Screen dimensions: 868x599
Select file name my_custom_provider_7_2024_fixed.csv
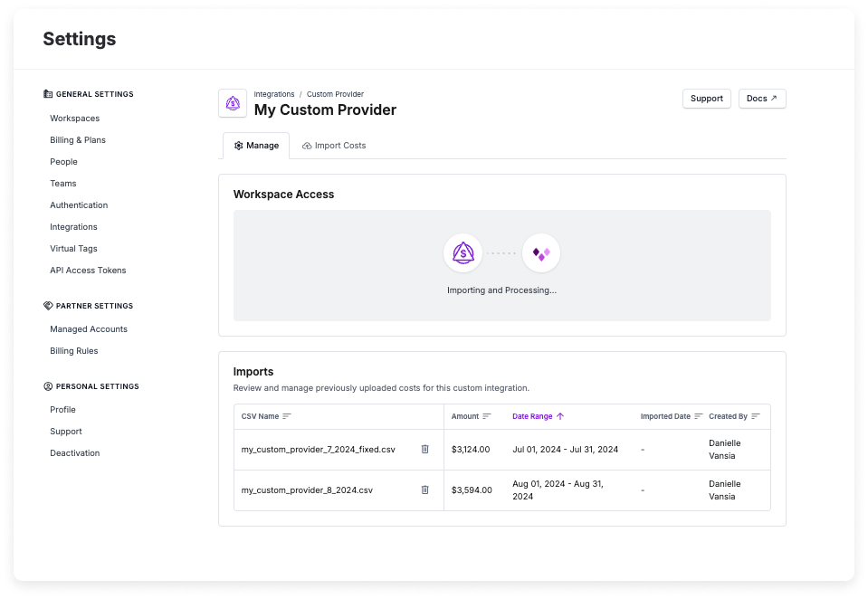point(319,450)
